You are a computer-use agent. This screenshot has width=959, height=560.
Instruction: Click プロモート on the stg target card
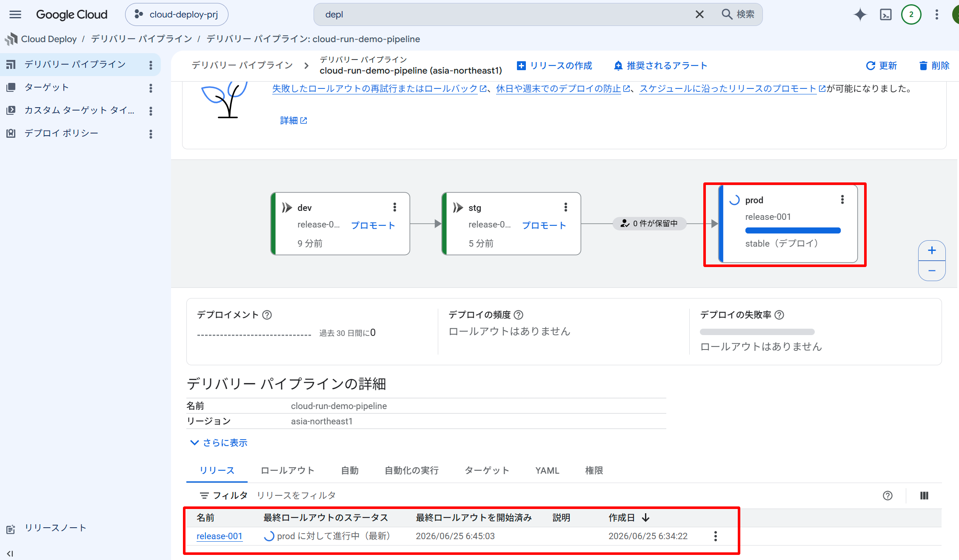coord(544,225)
